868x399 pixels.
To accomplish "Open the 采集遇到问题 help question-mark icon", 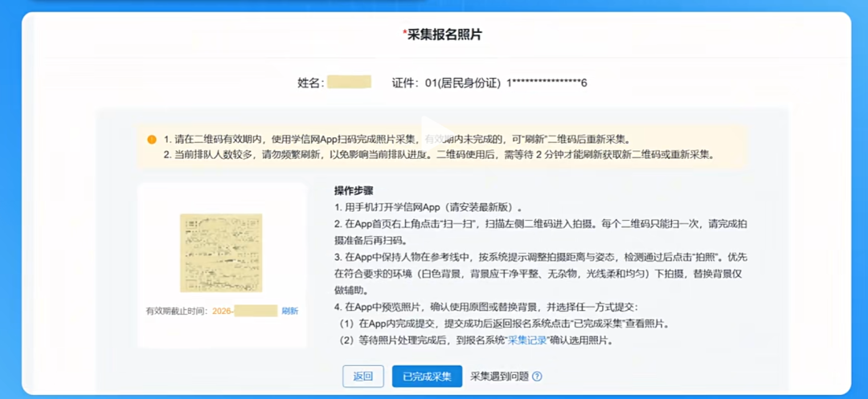I will point(536,377).
